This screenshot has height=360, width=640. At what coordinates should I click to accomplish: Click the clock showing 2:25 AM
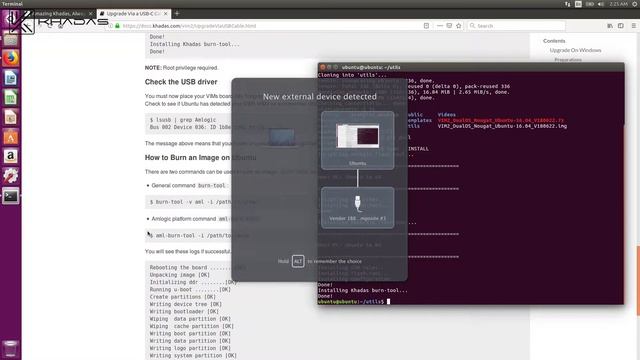pyautogui.click(x=618, y=4)
